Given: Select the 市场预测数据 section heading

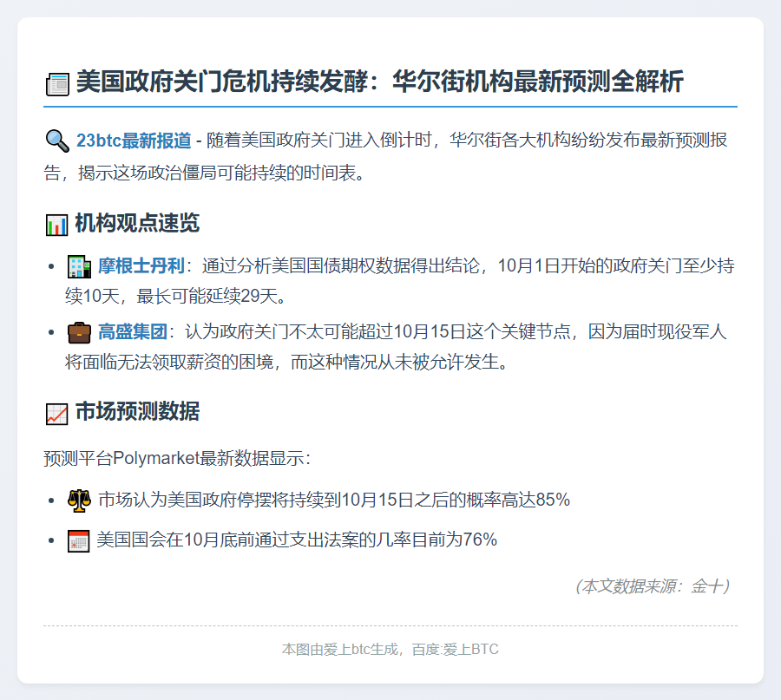Looking at the screenshot, I should coord(137,412).
